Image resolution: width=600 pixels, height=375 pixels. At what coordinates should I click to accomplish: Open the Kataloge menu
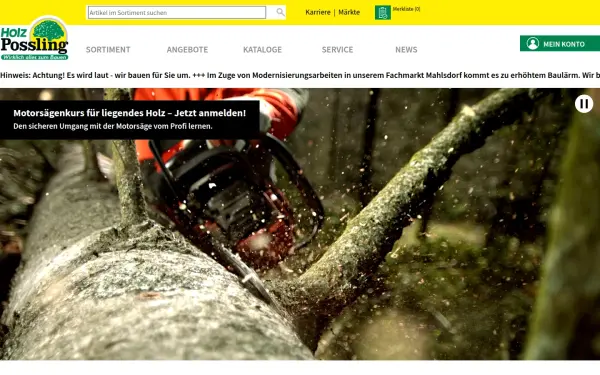(262, 49)
